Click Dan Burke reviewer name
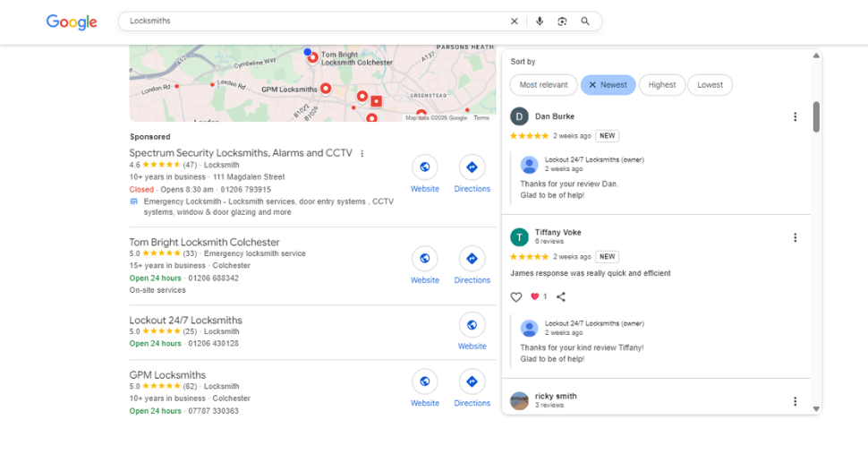Viewport: 868px width, 463px height. 555,116
